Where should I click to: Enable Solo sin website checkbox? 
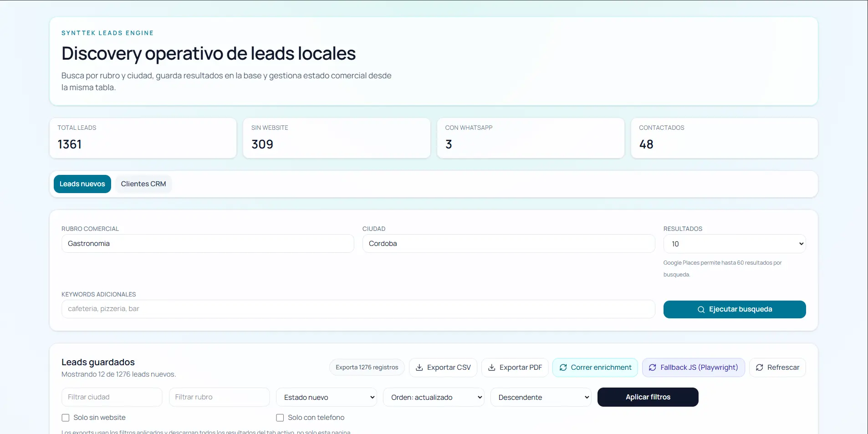(66, 418)
